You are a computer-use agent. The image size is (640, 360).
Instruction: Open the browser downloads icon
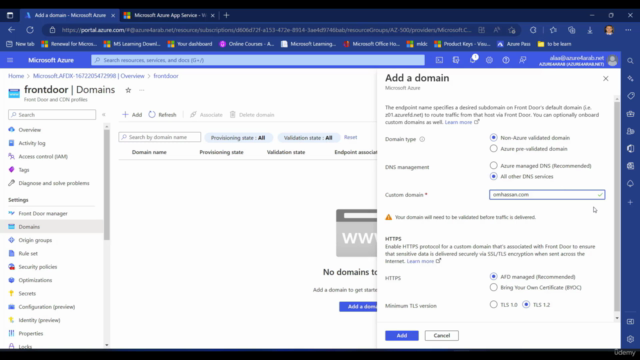(590, 30)
